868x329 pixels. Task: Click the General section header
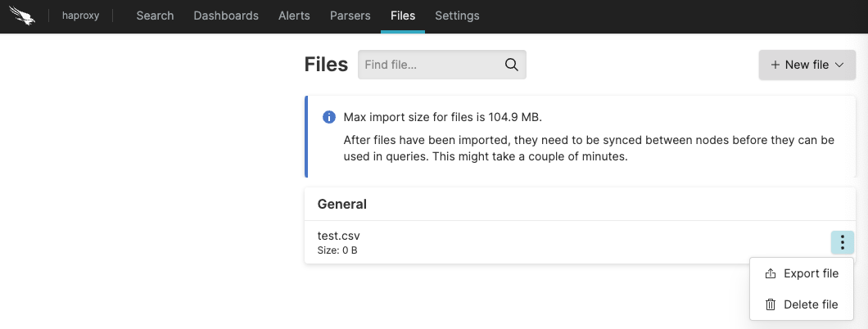point(342,204)
